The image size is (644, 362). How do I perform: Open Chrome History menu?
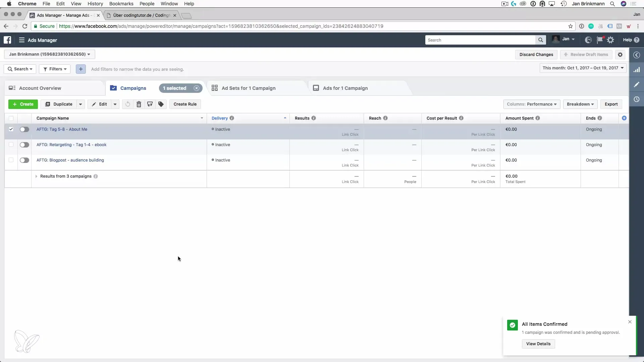pos(95,4)
